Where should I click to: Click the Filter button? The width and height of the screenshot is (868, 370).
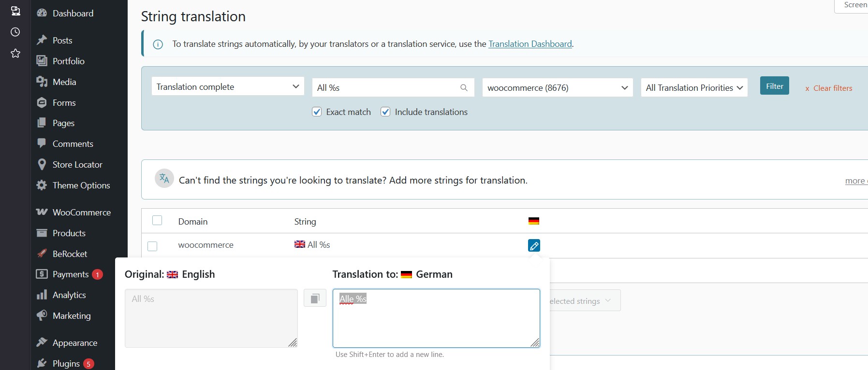pos(775,86)
